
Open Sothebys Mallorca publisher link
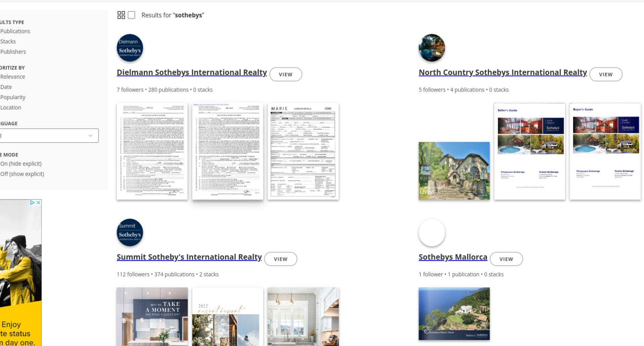[453, 257]
